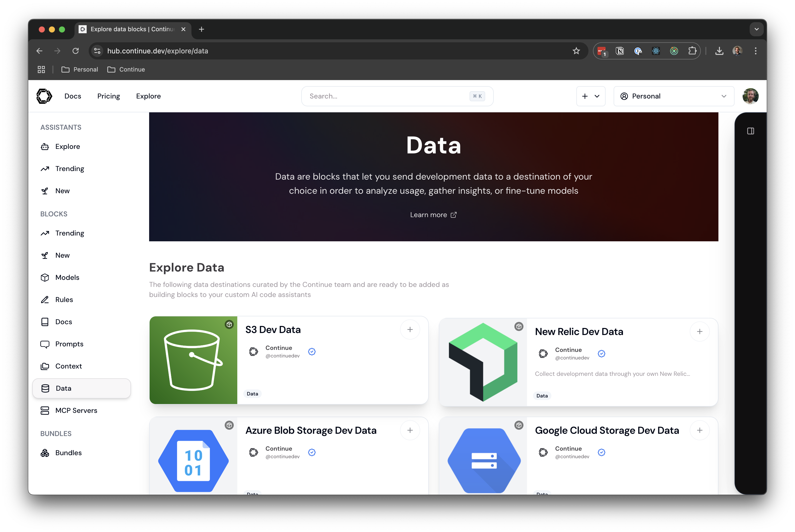Open the Personal workspace dropdown
The width and height of the screenshot is (795, 532).
[674, 96]
